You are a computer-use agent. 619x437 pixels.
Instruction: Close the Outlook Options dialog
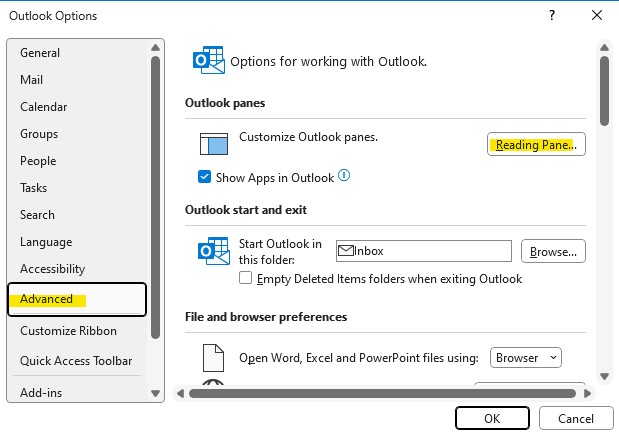597,15
